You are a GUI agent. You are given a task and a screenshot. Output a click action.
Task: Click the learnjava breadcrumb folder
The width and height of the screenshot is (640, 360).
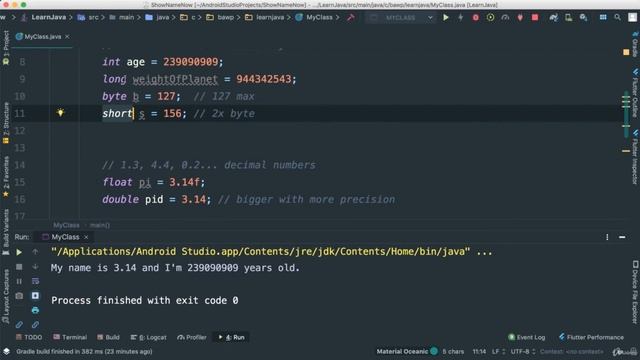(x=265, y=18)
